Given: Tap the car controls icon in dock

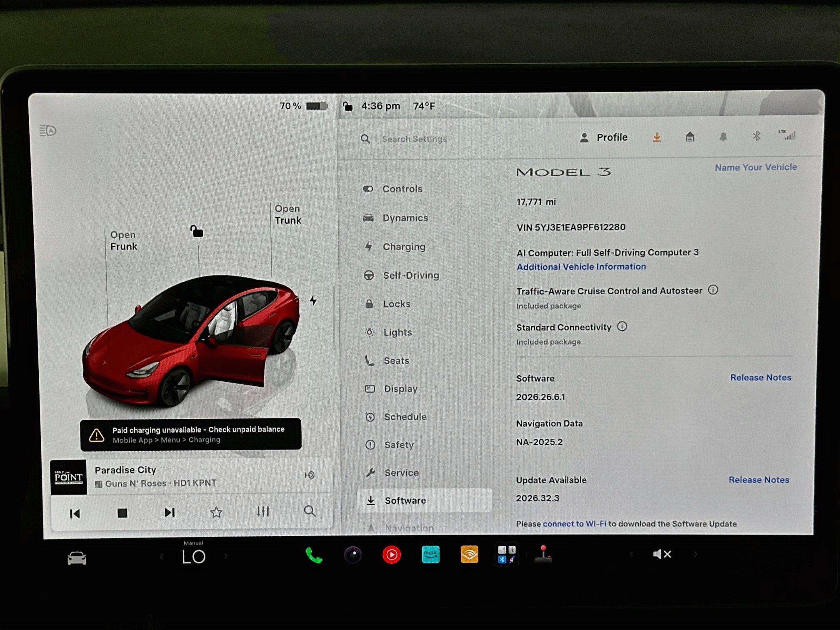Looking at the screenshot, I should pos(77,558).
